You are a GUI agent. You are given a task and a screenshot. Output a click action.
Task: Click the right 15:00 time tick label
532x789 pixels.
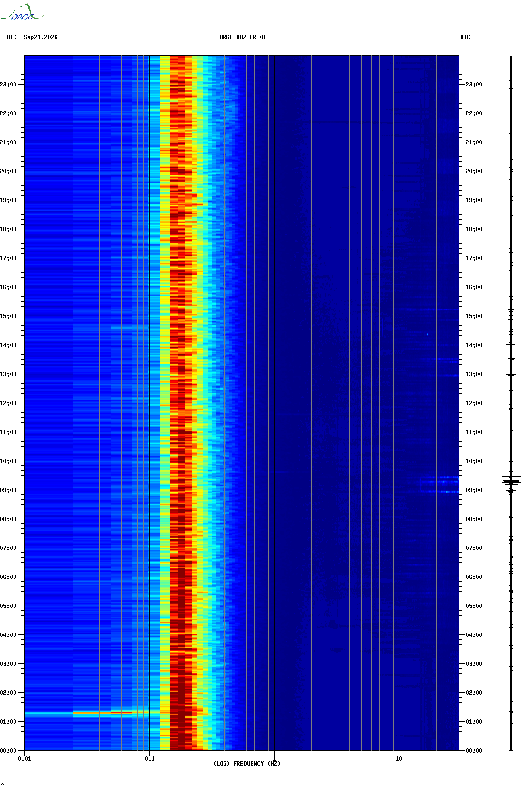[474, 316]
